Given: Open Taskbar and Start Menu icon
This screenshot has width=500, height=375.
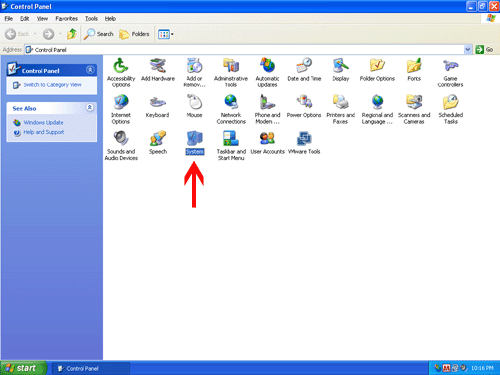Looking at the screenshot, I should tap(231, 139).
